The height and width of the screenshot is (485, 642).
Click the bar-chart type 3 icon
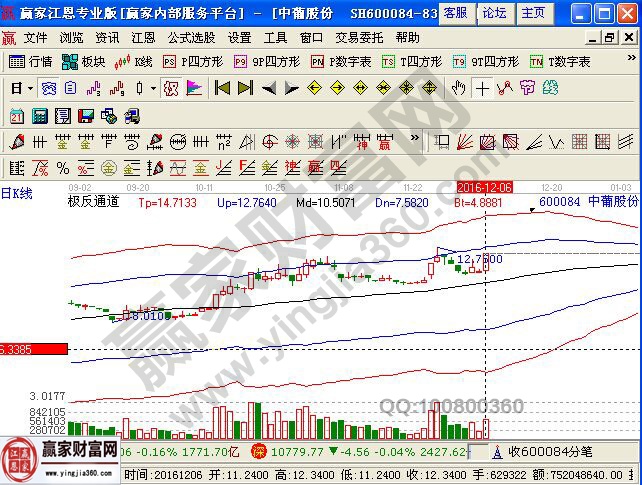click(x=93, y=88)
